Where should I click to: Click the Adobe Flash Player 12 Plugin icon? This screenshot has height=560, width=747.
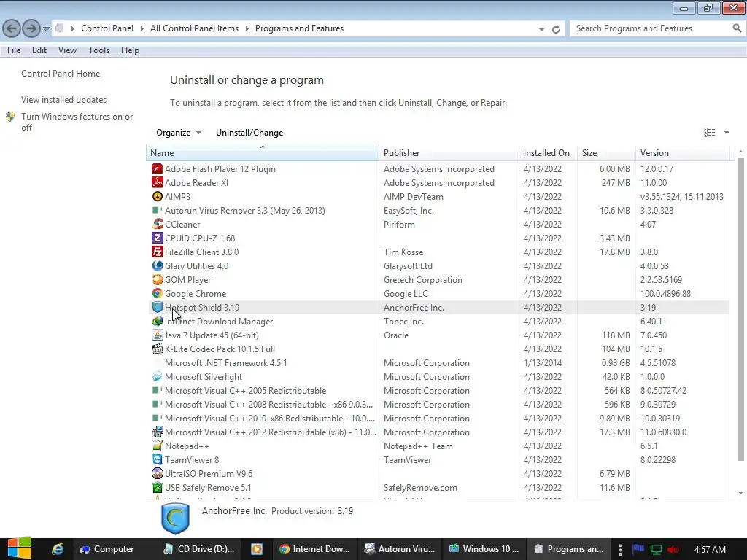coord(157,169)
